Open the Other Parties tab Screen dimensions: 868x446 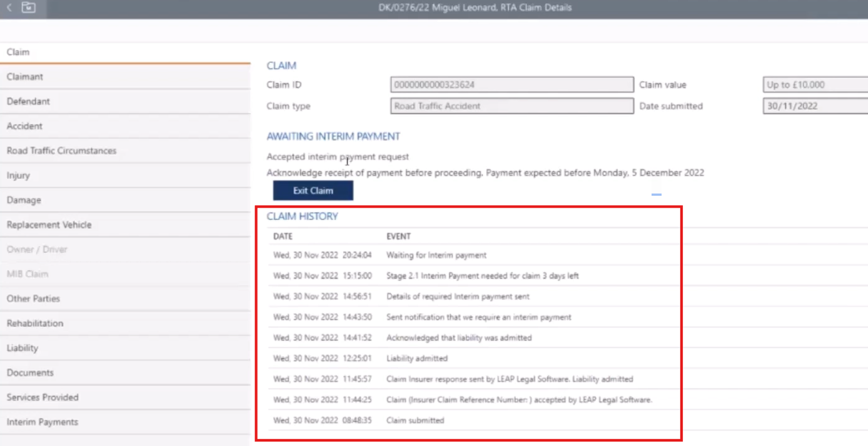coord(33,299)
